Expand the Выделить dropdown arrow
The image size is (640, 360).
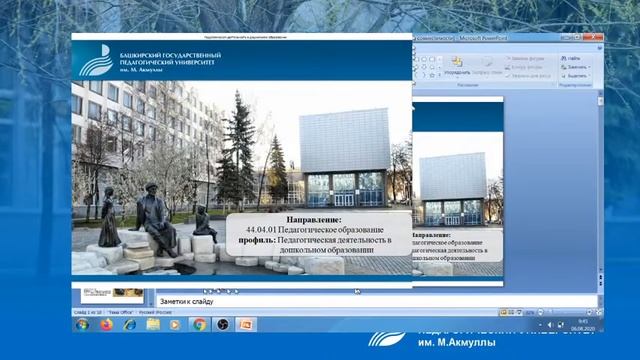(590, 76)
